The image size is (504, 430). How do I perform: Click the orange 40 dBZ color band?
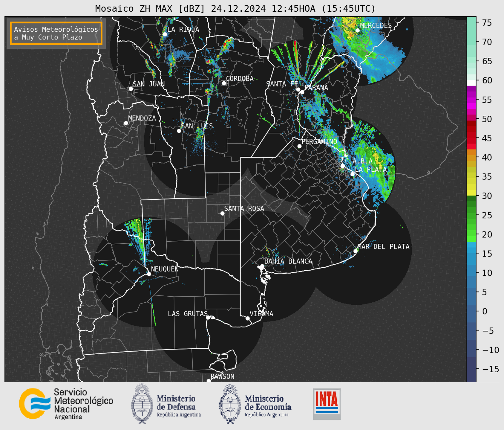click(x=471, y=157)
